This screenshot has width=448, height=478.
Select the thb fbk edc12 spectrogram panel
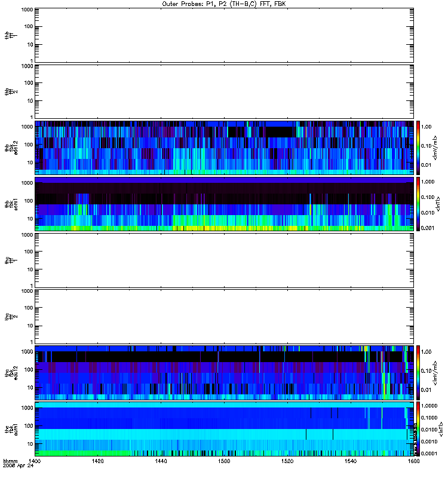pos(225,148)
